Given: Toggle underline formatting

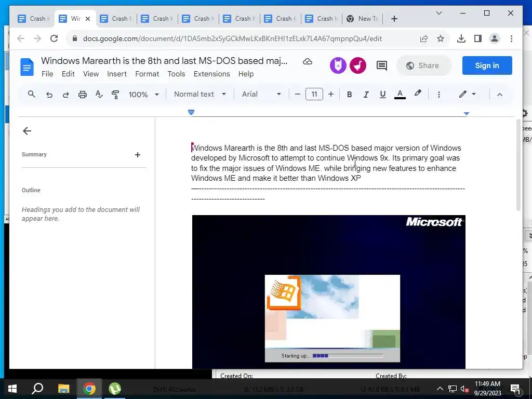Looking at the screenshot, I should coord(383,95).
